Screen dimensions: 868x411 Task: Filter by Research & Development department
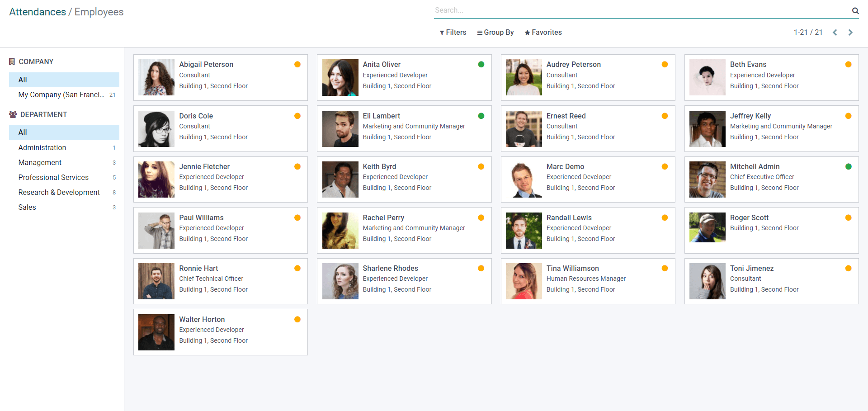(x=64, y=192)
